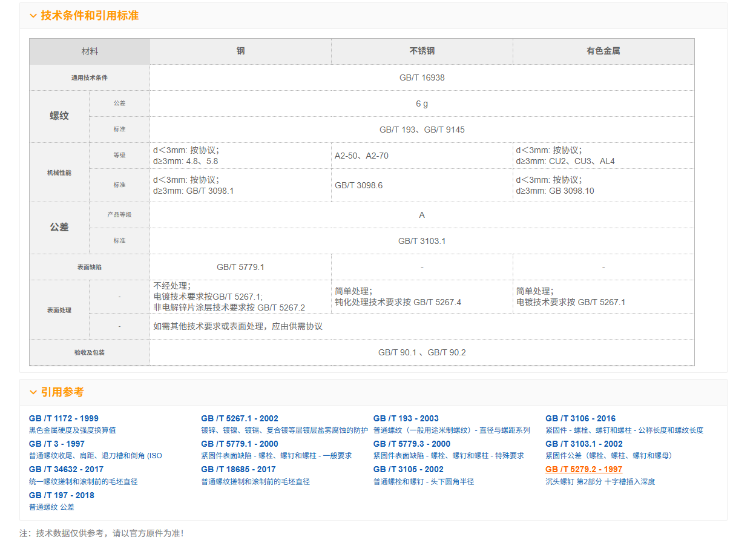This screenshot has width=756, height=543.
Task: Click the GB/T 5779.3 - 2000 link
Action: 412,444
